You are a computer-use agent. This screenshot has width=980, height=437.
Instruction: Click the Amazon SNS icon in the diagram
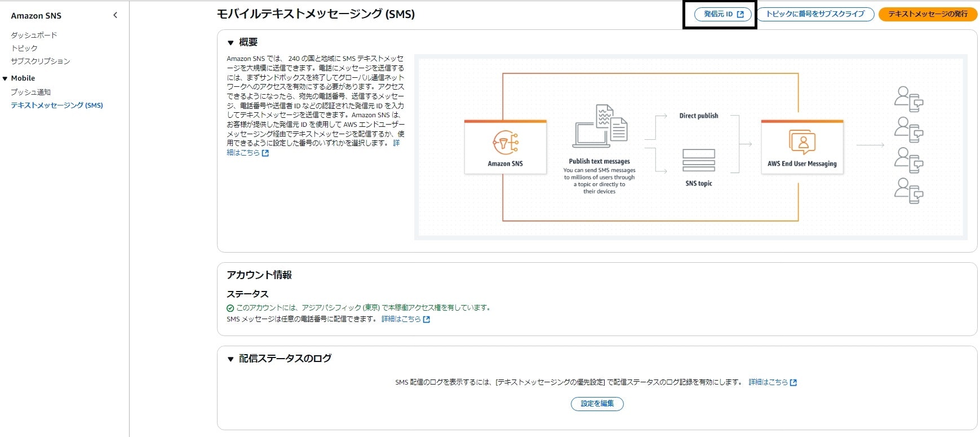point(505,142)
